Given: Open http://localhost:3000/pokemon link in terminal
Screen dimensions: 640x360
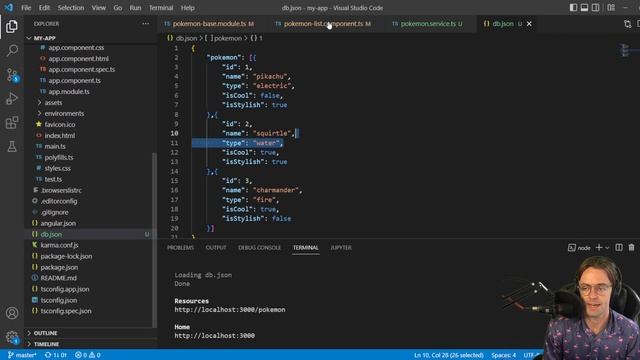Looking at the screenshot, I should pos(230,310).
